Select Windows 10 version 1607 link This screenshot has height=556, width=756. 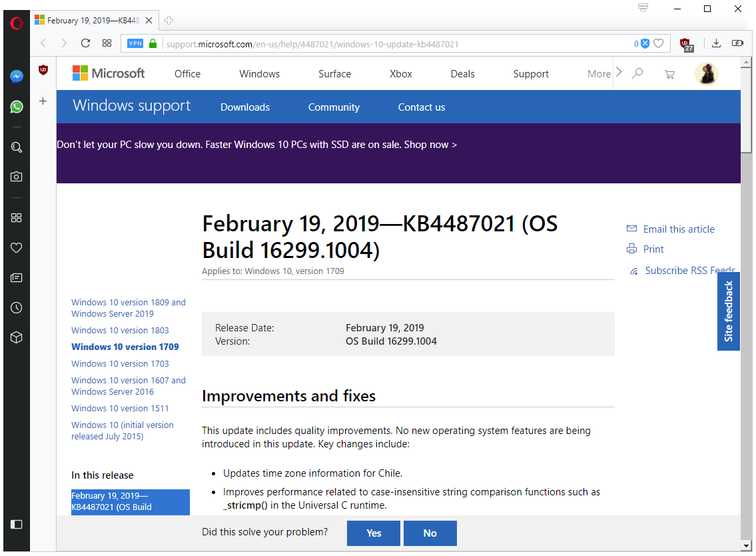129,386
